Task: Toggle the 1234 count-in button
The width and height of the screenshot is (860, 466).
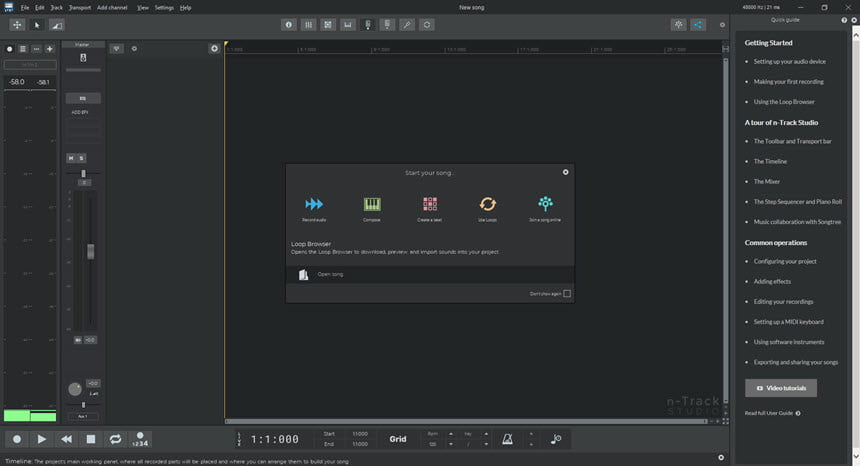Action: (x=140, y=439)
